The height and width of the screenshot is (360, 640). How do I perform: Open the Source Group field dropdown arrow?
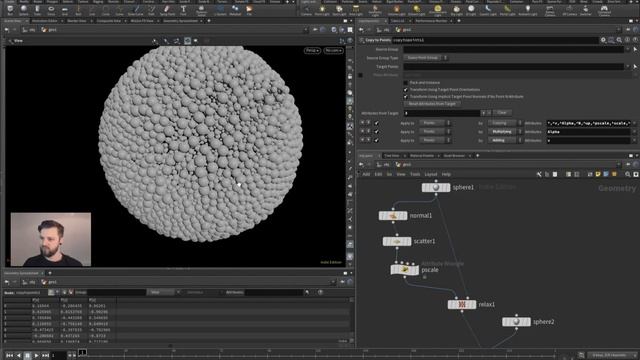628,49
